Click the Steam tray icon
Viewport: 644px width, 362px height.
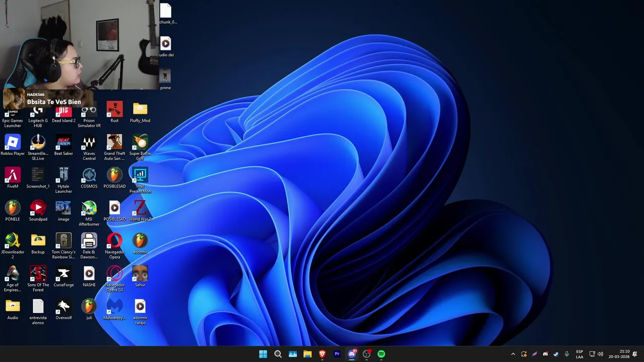coord(556,354)
